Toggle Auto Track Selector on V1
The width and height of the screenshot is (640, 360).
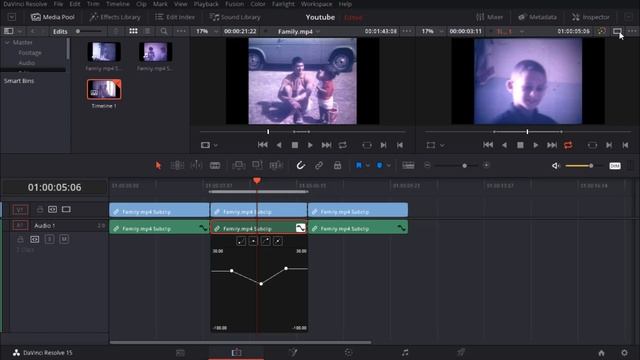[x=53, y=209]
